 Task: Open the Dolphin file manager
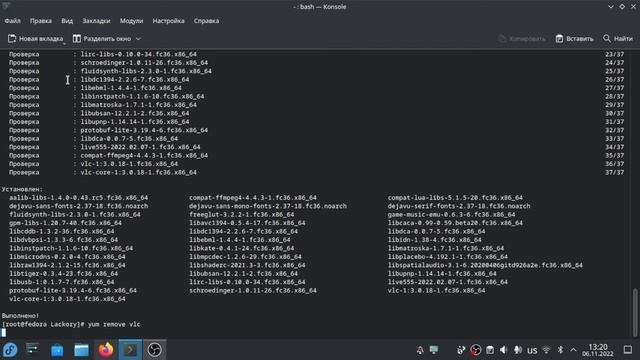click(x=81, y=350)
